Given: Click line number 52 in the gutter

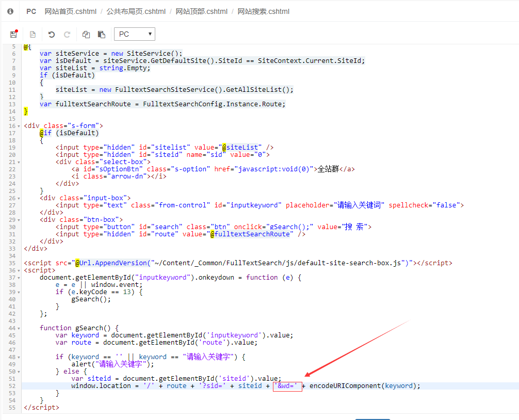Looking at the screenshot, I should point(11,386).
